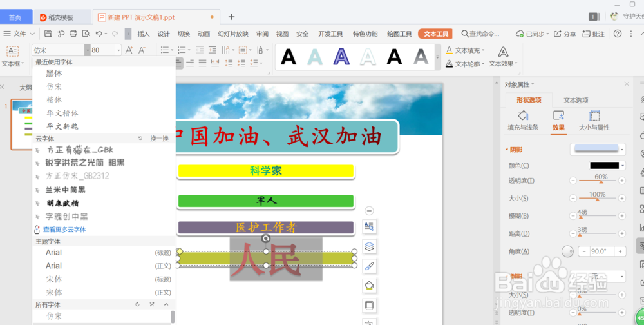
Task: Click the increase indent icon
Action: [213, 50]
